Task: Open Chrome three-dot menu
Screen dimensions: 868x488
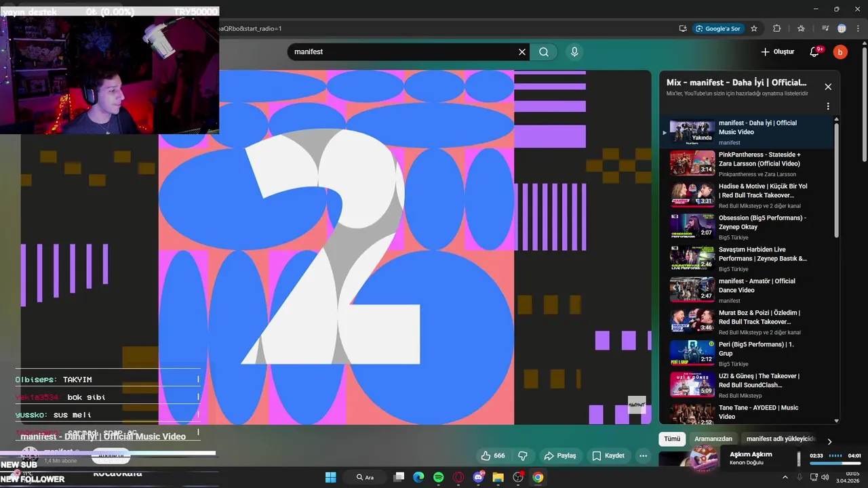Action: pyautogui.click(x=858, y=28)
